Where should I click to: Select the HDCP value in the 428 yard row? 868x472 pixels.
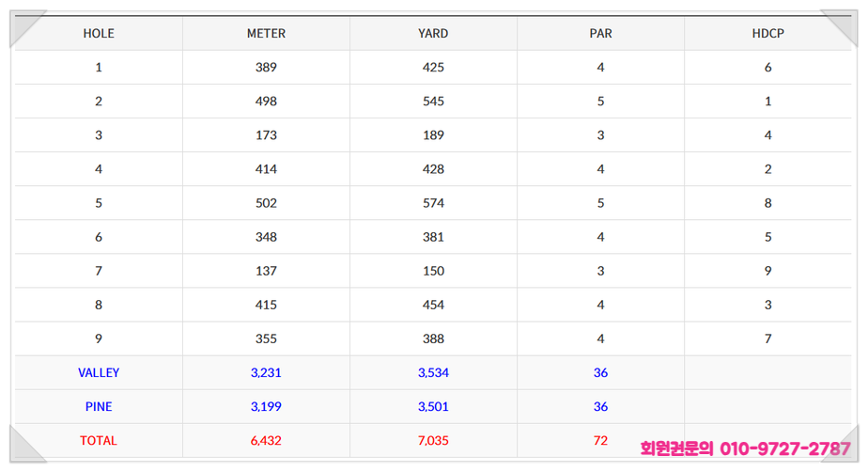[767, 169]
